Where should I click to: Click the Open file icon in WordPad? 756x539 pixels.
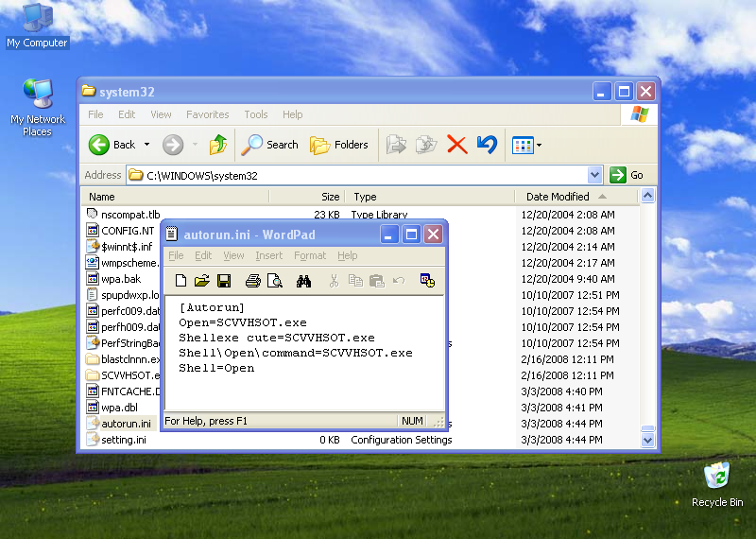202,280
